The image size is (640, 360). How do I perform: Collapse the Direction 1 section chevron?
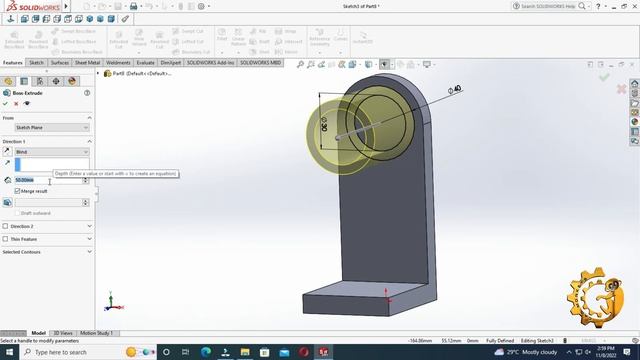pyautogui.click(x=89, y=141)
